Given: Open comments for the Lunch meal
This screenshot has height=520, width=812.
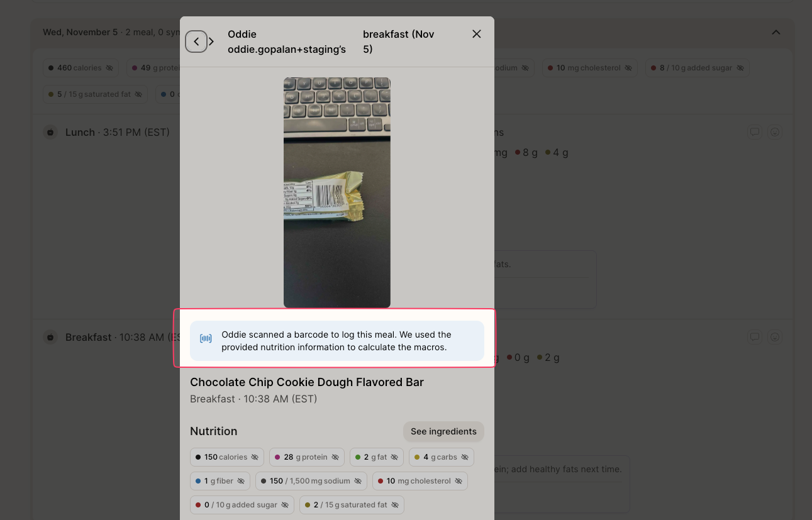Looking at the screenshot, I should point(755,132).
